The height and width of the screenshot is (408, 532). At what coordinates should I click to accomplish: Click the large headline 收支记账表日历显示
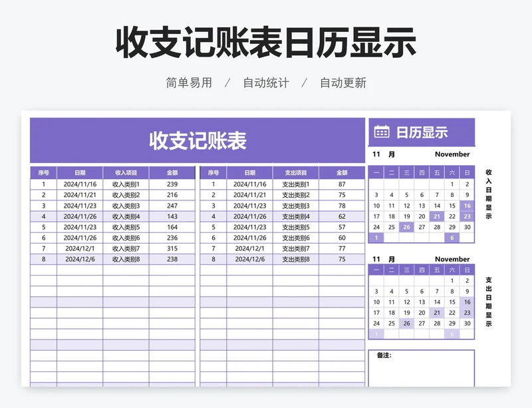(x=266, y=43)
